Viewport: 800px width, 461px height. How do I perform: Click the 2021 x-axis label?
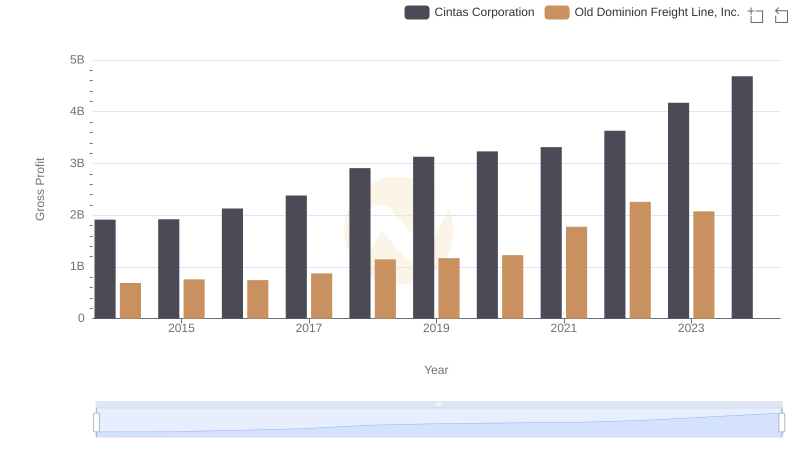[x=563, y=328]
